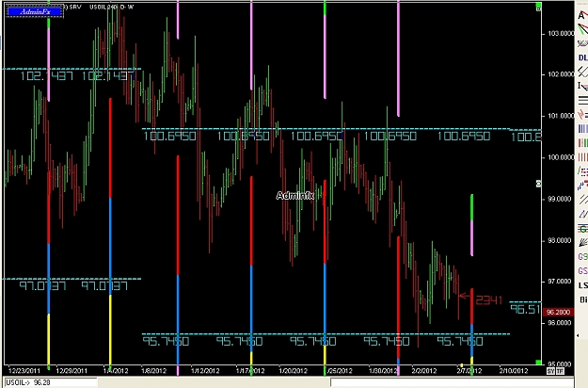Select the fan lines arrow tool
Viewport: 588px width, 388px height.
tap(582, 242)
